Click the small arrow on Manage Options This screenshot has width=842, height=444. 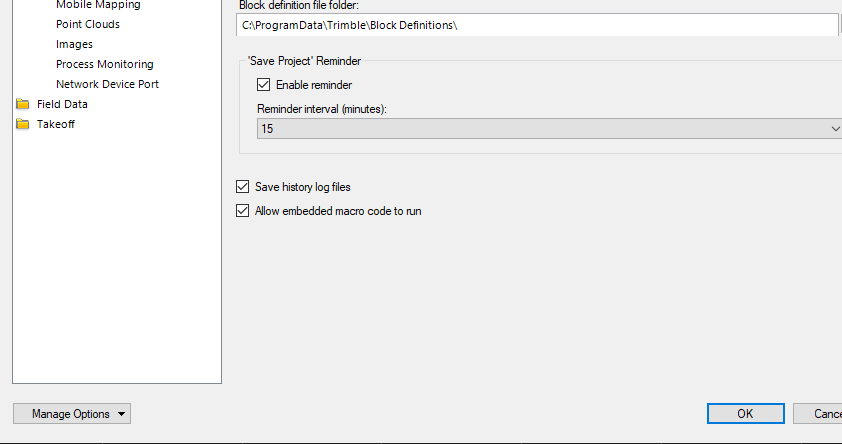pos(121,414)
